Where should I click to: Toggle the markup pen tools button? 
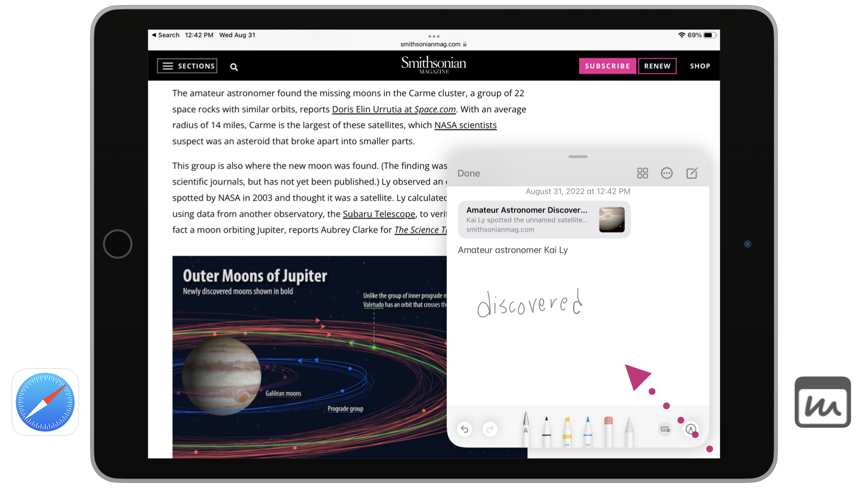coord(691,429)
